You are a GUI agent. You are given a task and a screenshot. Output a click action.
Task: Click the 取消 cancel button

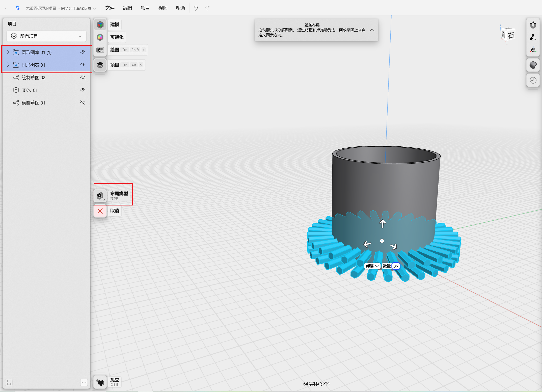[x=100, y=211]
